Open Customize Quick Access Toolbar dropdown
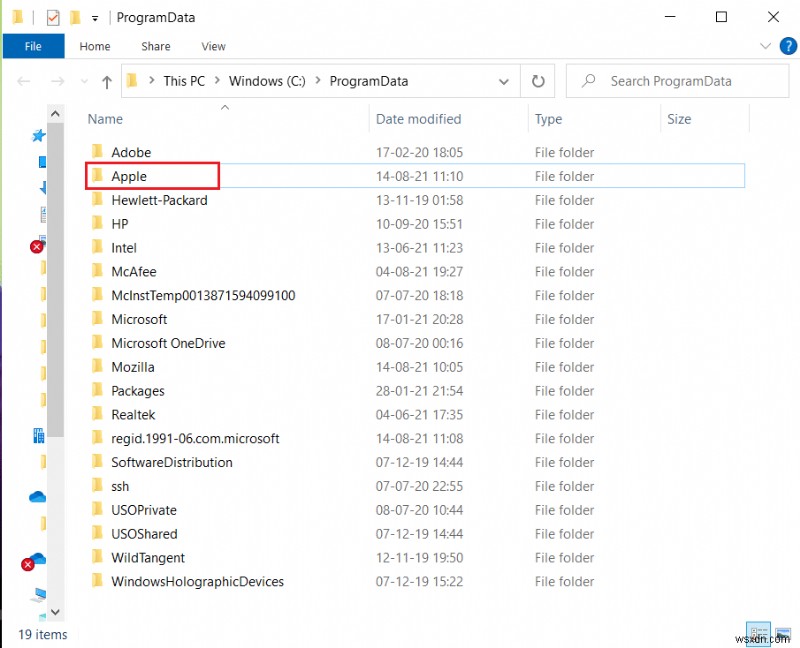Screen dimensions: 800x648 (x=94, y=17)
